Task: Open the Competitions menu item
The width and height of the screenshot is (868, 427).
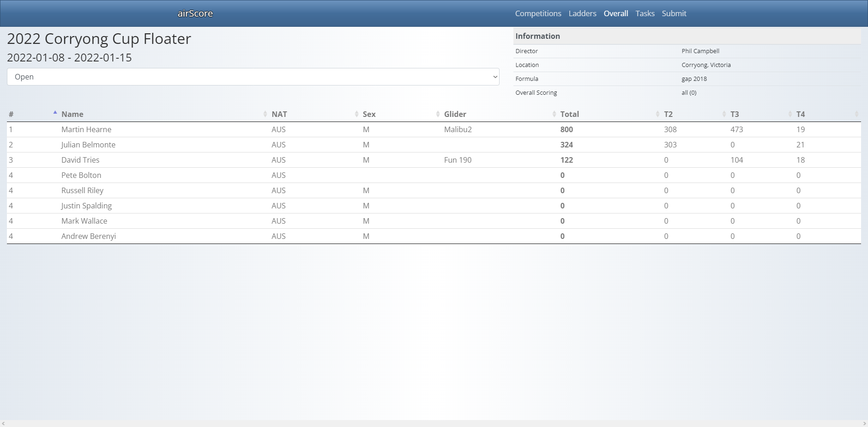Action: [538, 13]
